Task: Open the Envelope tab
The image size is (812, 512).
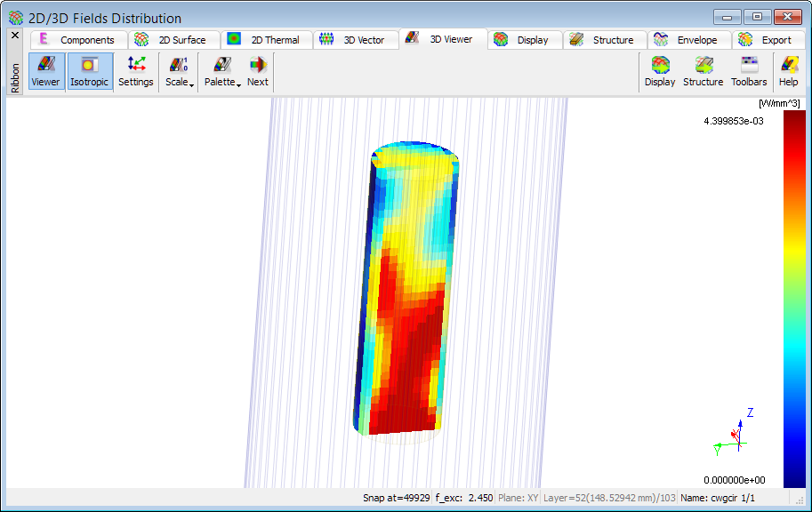Action: coord(687,40)
